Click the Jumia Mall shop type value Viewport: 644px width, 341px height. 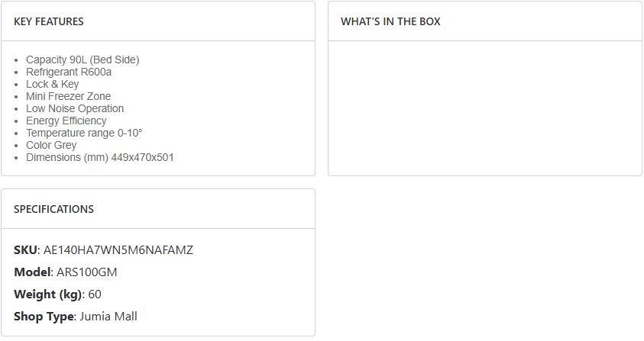pos(108,317)
